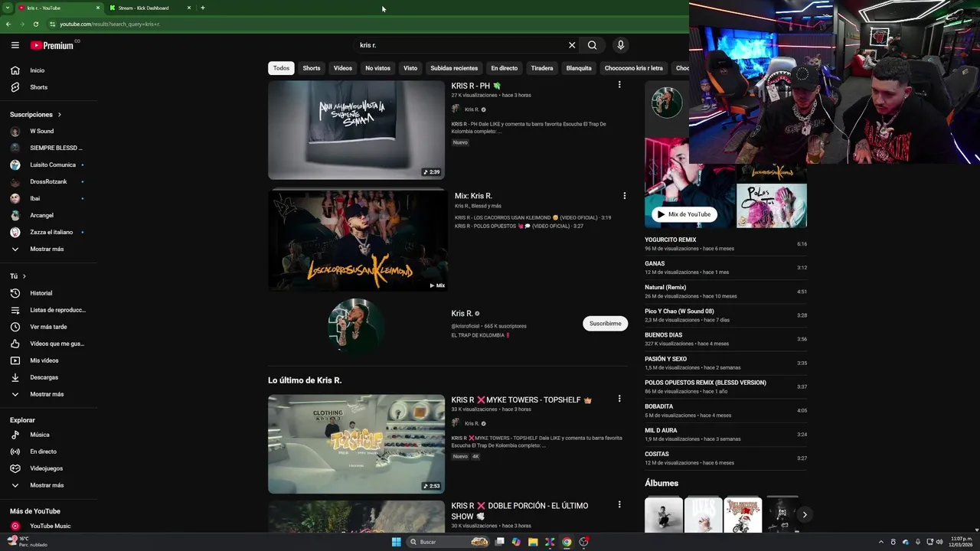Image resolution: width=980 pixels, height=551 pixels.
Task: Open Kris R. channel avatar
Action: (356, 325)
